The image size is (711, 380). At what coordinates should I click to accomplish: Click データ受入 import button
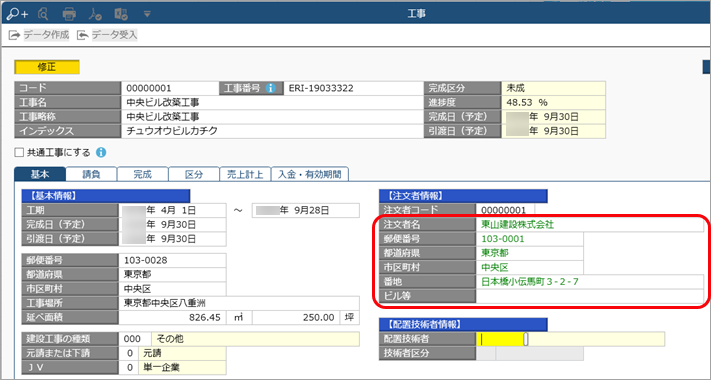pyautogui.click(x=107, y=35)
